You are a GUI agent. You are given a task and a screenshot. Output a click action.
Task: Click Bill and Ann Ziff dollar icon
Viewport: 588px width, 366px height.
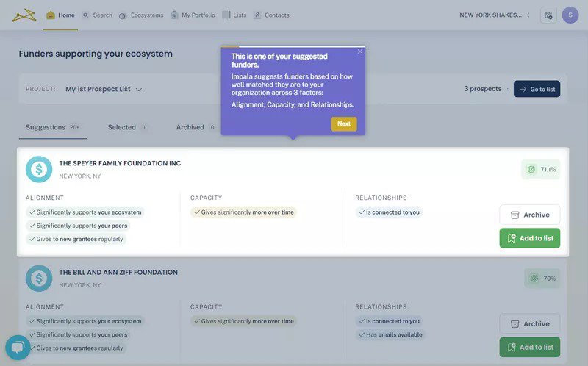39,278
